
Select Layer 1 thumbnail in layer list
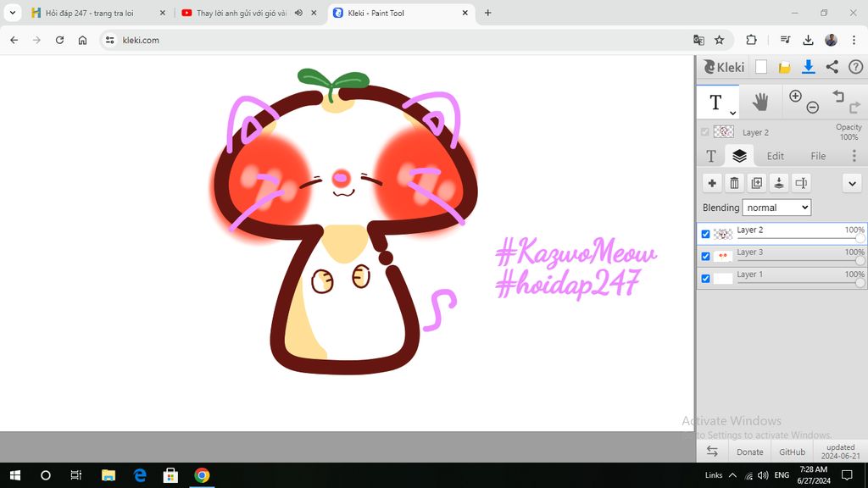[723, 278]
